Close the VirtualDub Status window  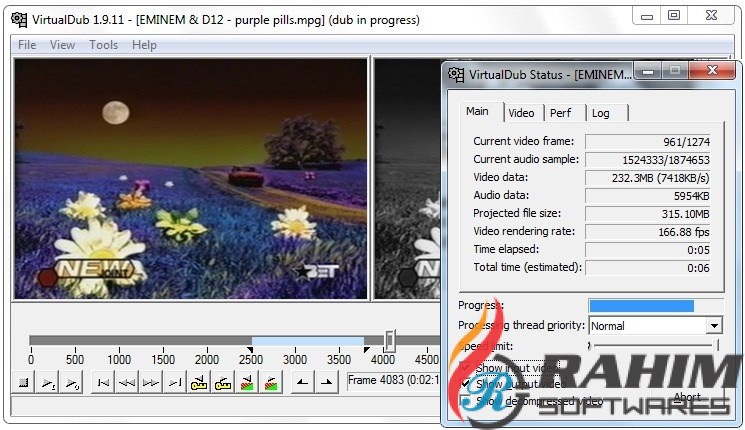[712, 71]
